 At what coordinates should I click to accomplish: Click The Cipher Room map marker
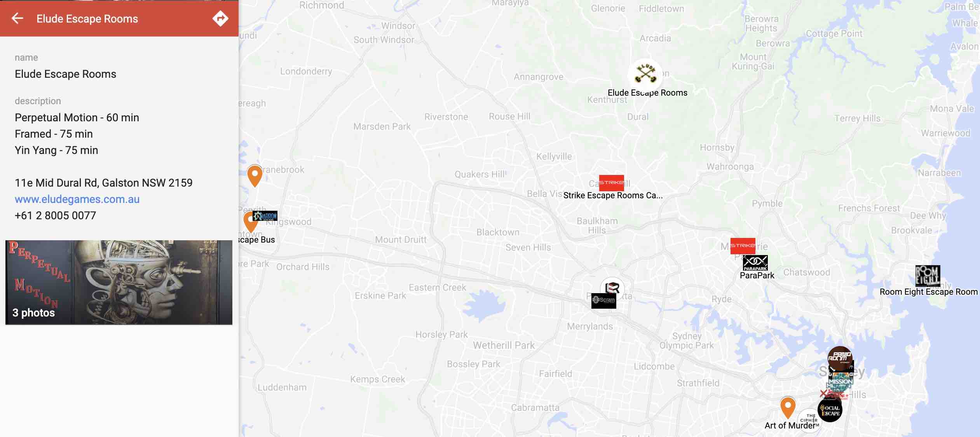tap(809, 419)
